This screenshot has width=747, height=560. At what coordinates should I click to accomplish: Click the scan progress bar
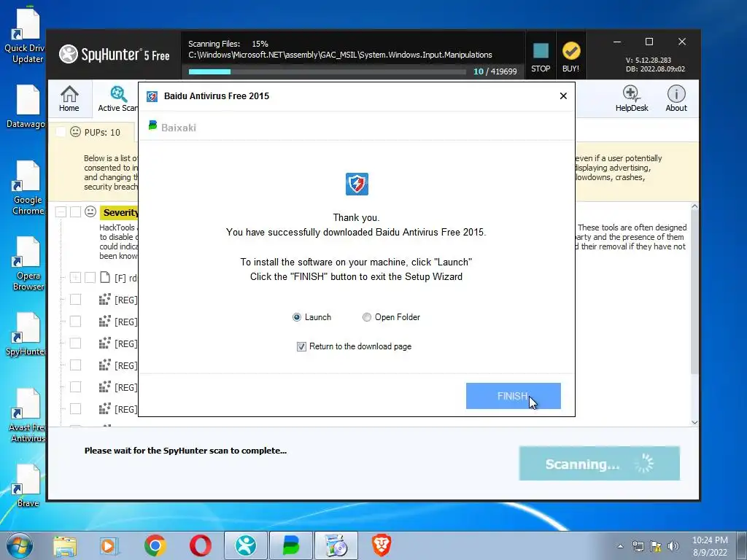pyautogui.click(x=327, y=72)
